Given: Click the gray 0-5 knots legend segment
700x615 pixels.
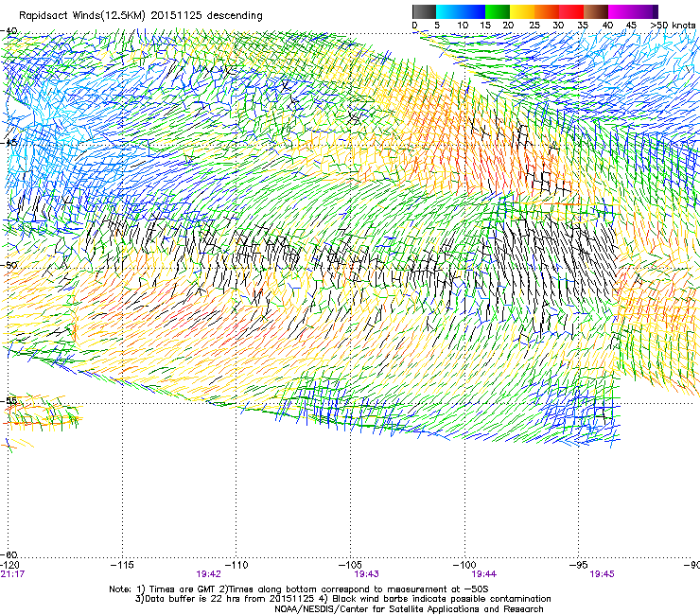Looking at the screenshot, I should tap(424, 11).
